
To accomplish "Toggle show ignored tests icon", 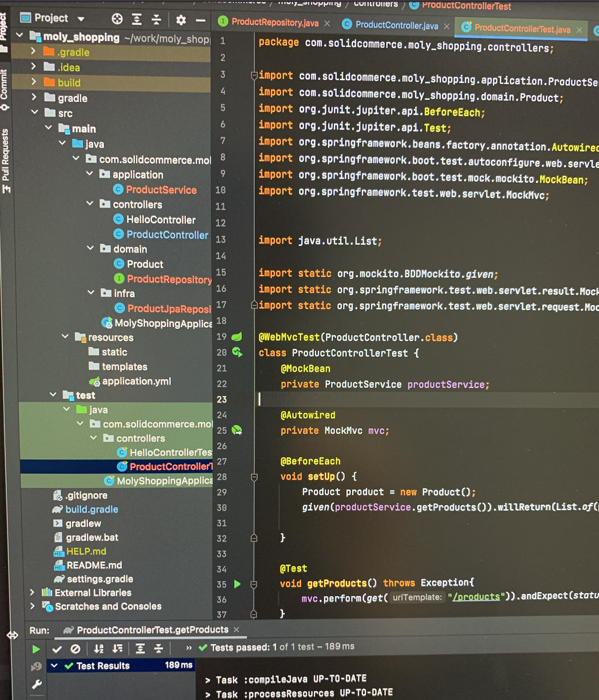I will pyautogui.click(x=75, y=649).
